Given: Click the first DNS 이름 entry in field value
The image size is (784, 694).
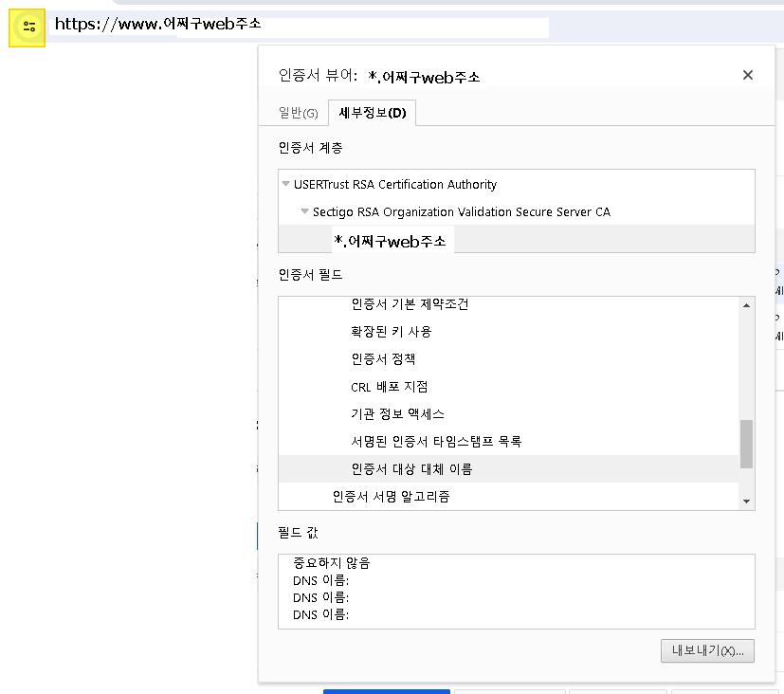Looking at the screenshot, I should [321, 580].
